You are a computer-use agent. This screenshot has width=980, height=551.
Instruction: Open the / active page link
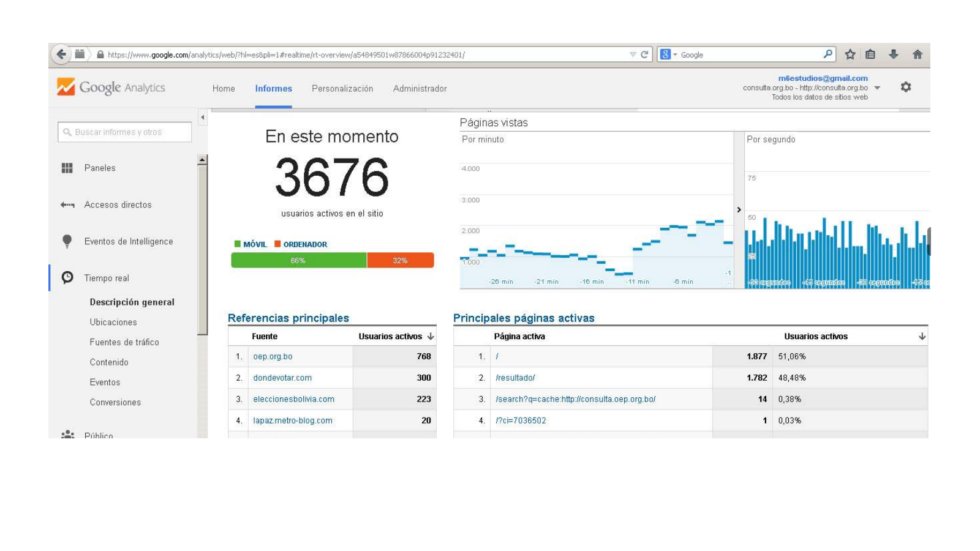click(x=497, y=356)
